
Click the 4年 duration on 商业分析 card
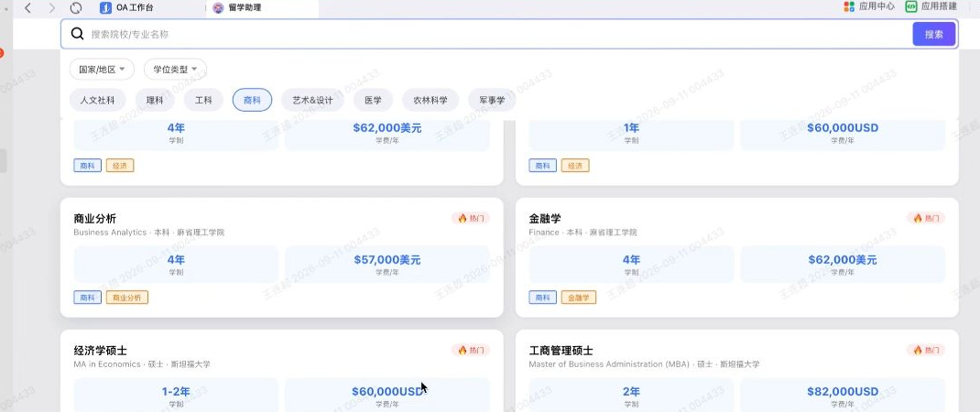176,259
